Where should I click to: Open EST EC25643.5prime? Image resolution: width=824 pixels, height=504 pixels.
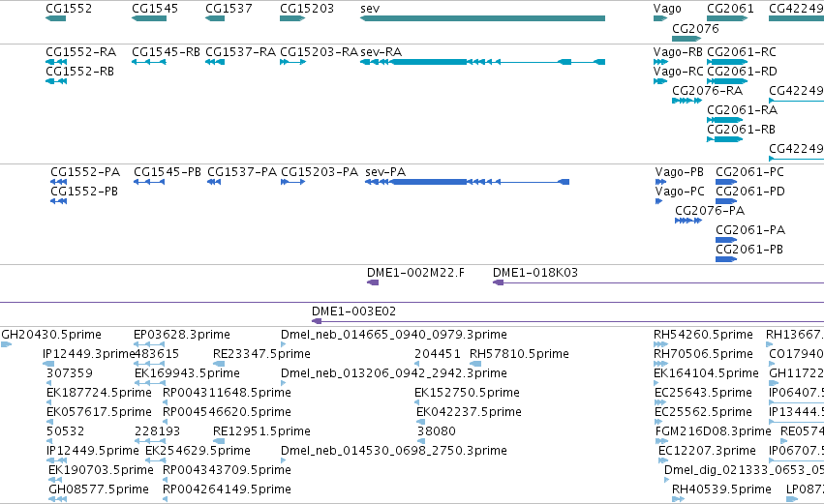[703, 393]
